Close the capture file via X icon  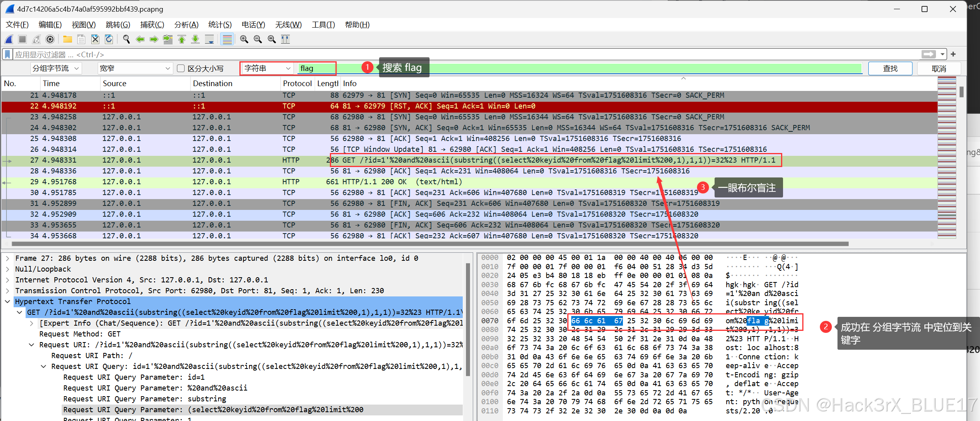(95, 39)
